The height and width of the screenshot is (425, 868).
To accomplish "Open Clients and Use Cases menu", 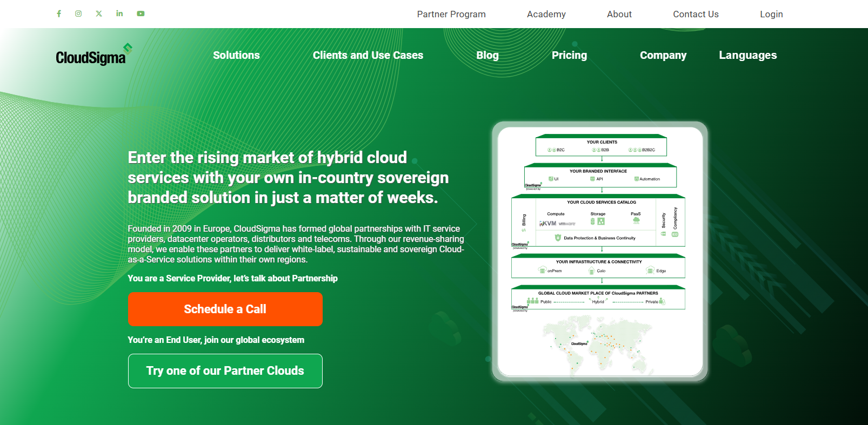I will pyautogui.click(x=368, y=55).
